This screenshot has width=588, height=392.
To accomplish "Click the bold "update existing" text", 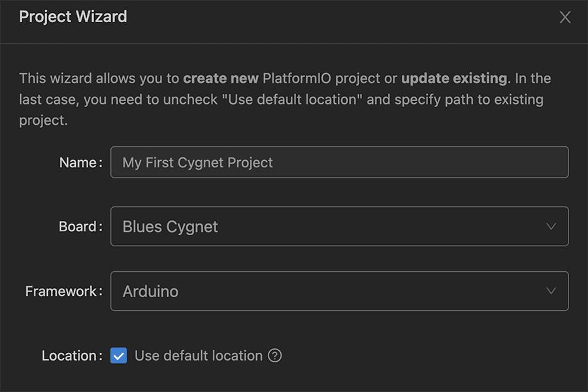I will pyautogui.click(x=453, y=78).
